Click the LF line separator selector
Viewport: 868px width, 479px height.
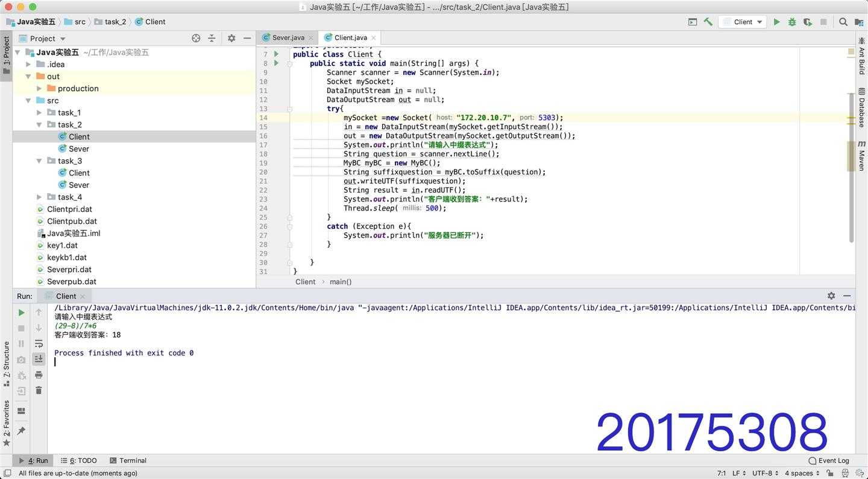pyautogui.click(x=739, y=473)
